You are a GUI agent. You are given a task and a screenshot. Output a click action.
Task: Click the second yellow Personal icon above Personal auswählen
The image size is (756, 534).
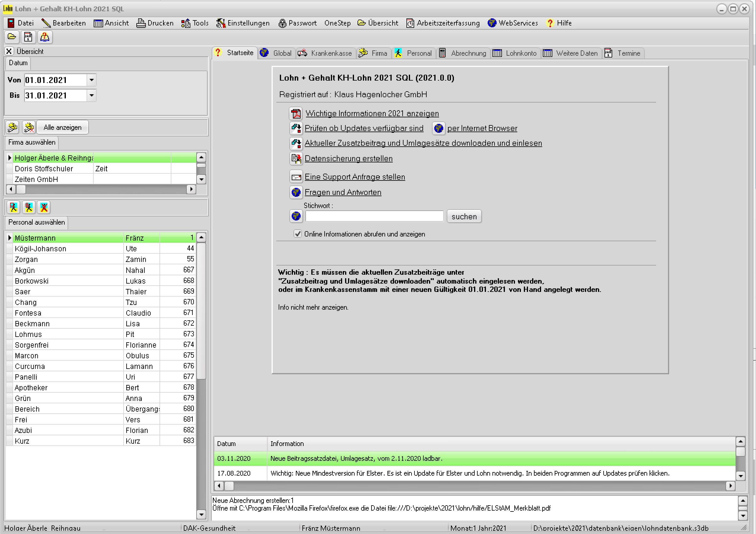coord(29,207)
